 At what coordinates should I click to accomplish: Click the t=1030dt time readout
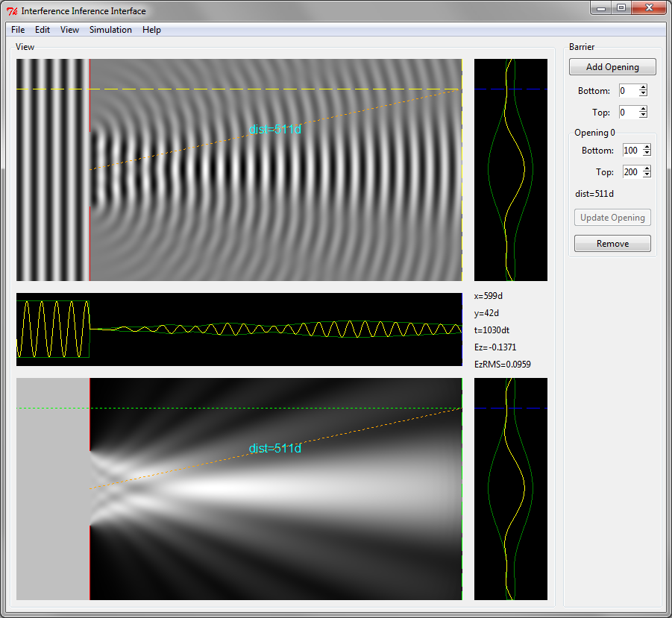pos(492,330)
